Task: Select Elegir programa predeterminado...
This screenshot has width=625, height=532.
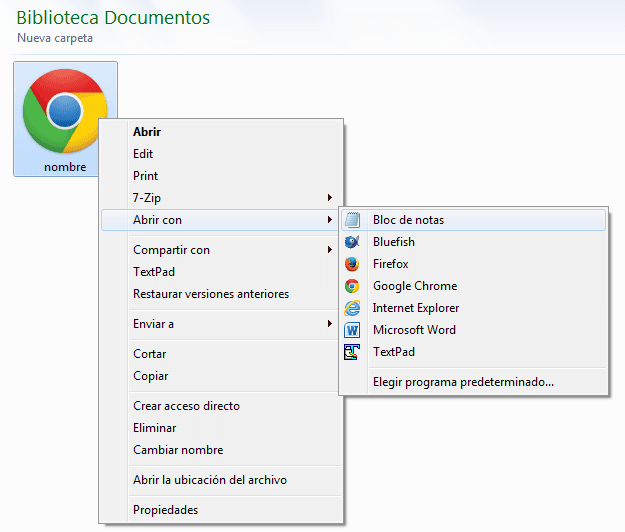Action: (x=474, y=382)
